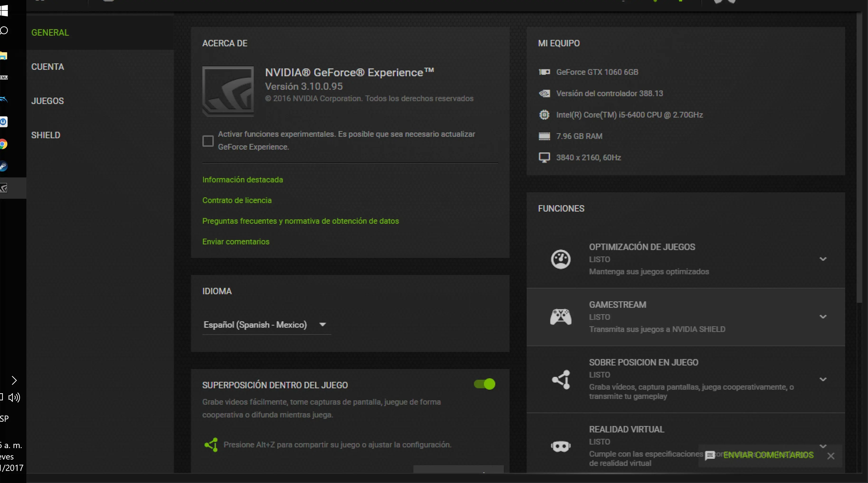
Task: Click the GAMESTREAM function title
Action: click(x=617, y=305)
